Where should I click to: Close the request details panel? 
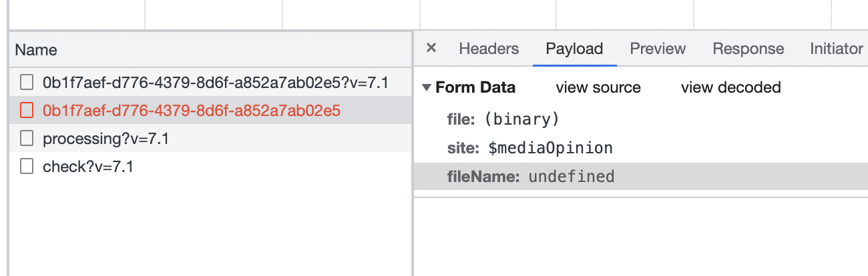click(x=431, y=48)
